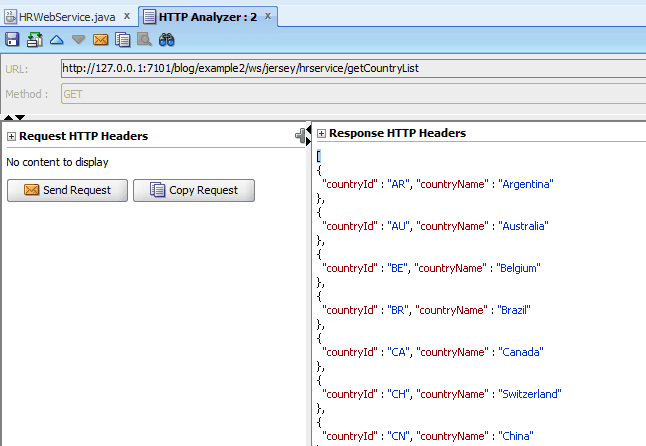The height and width of the screenshot is (446, 646).
Task: Click the up arrow on the horizontal splitter
Action: tap(8, 118)
